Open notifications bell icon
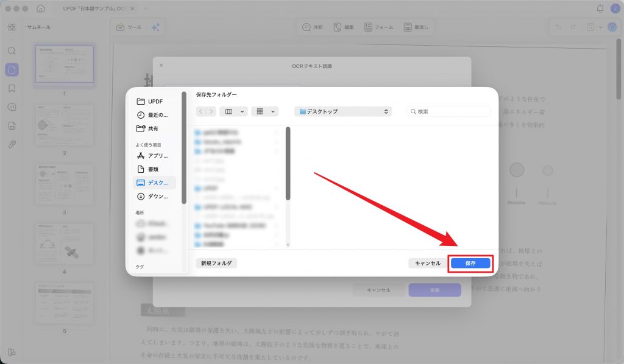Image resolution: width=624 pixels, height=364 pixels. click(600, 9)
